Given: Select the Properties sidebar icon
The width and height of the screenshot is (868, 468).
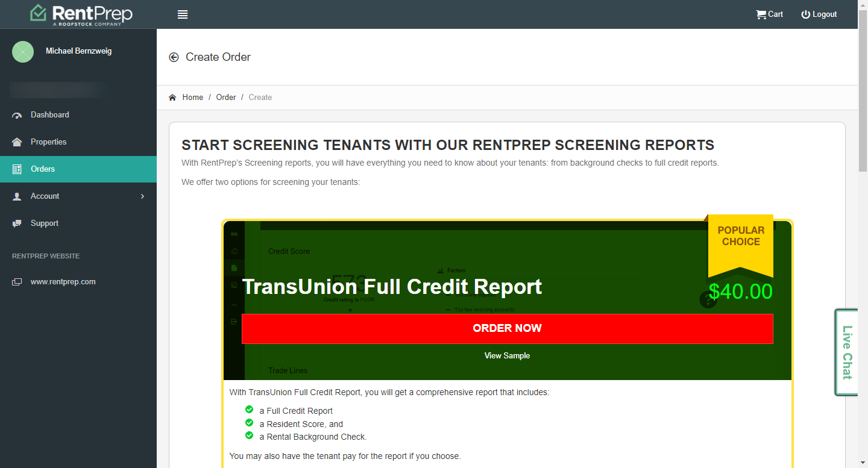Looking at the screenshot, I should [x=17, y=142].
